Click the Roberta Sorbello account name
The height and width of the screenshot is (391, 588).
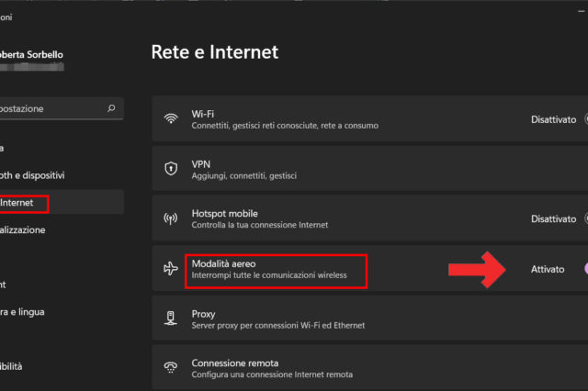coord(32,53)
